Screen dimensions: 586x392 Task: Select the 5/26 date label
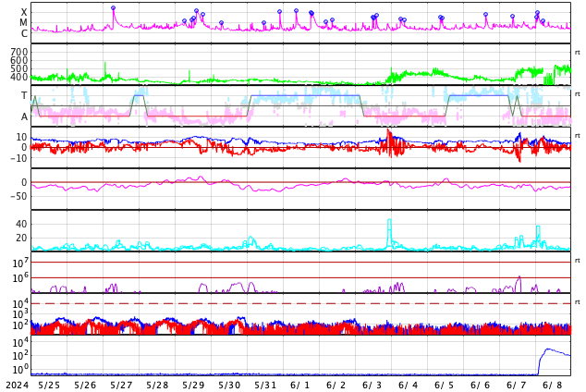[x=85, y=386]
